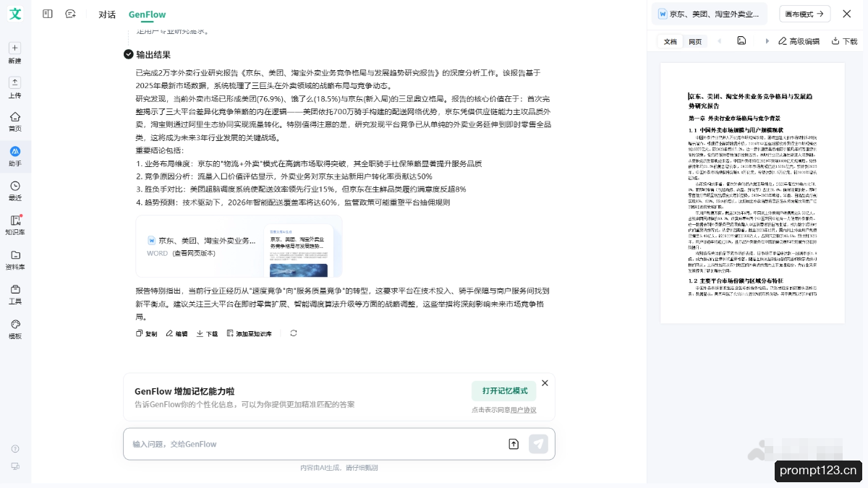The height and width of the screenshot is (488, 868).
Task: Click the desktop client icon at sidebar bottom
Action: [x=15, y=466]
